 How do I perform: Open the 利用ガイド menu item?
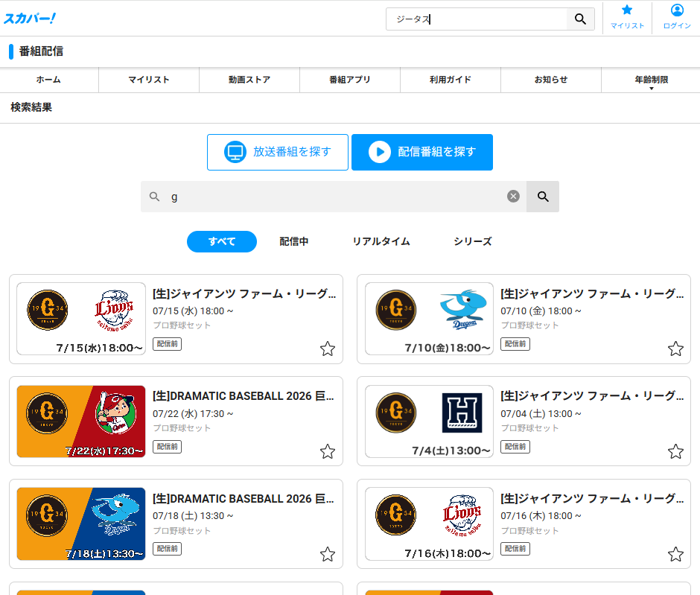pos(451,80)
